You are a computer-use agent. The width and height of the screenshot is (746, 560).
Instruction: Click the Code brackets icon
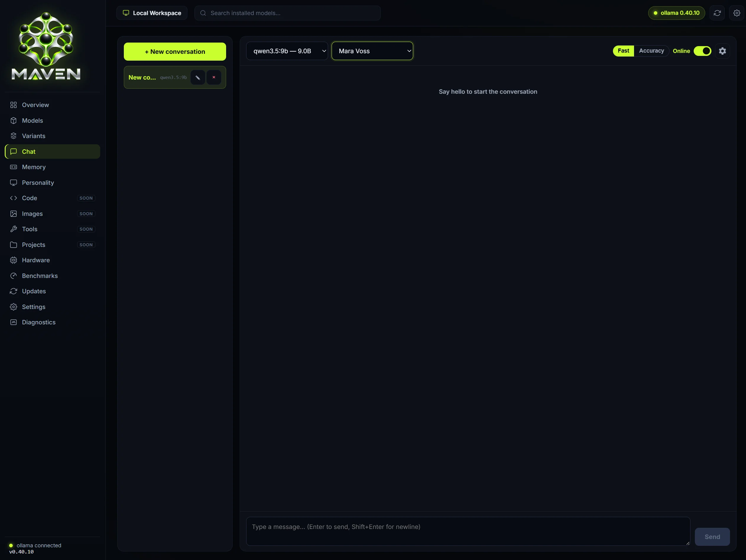(14, 198)
